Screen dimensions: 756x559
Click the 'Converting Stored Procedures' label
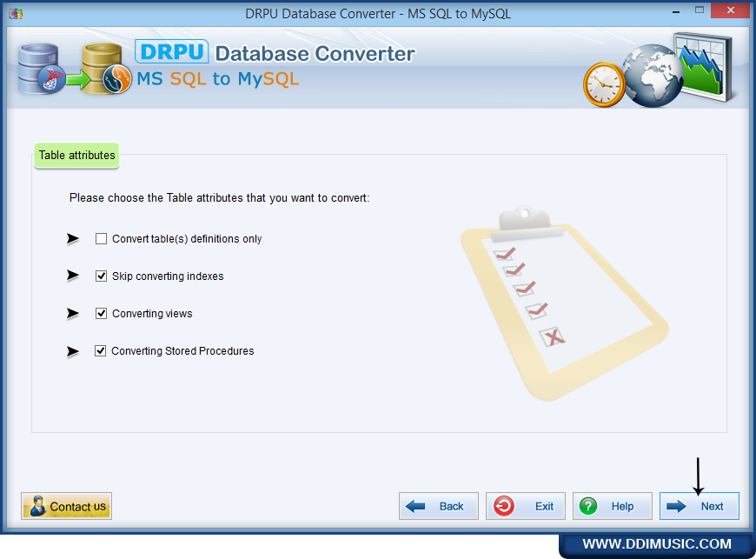point(182,350)
